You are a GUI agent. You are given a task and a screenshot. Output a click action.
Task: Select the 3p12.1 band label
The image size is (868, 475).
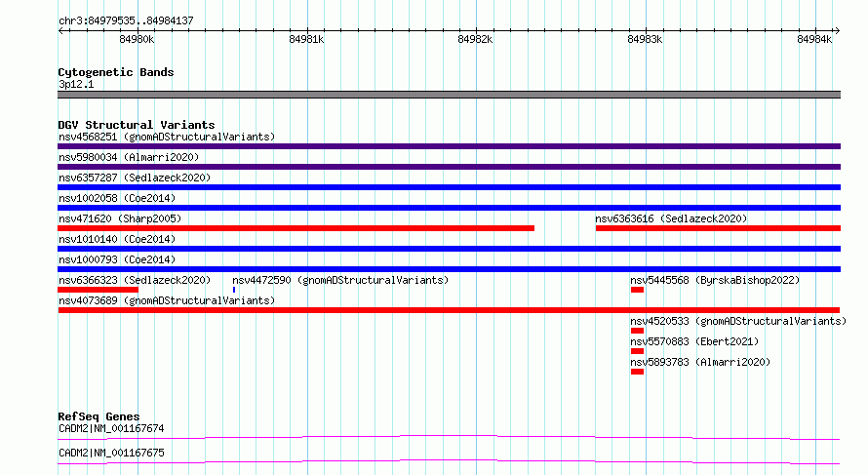(76, 84)
